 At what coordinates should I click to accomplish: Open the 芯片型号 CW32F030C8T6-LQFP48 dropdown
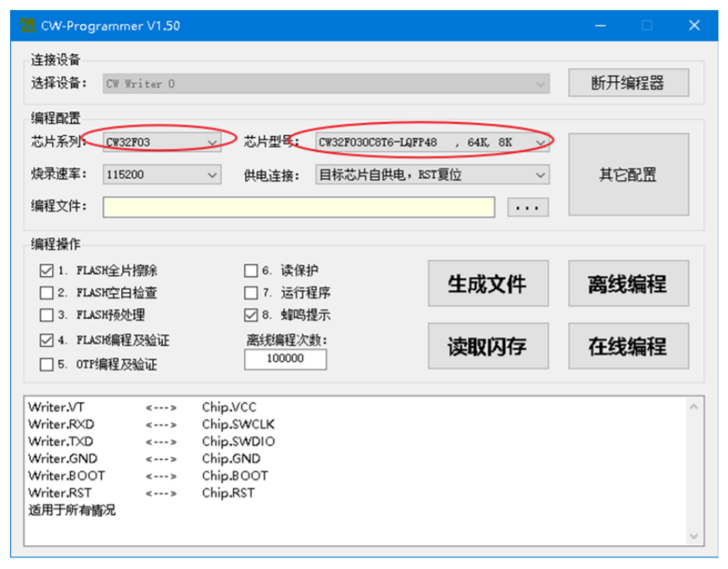(433, 142)
